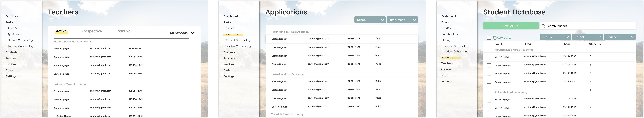Click the Treeside Music Academy group heading

click(x=287, y=115)
